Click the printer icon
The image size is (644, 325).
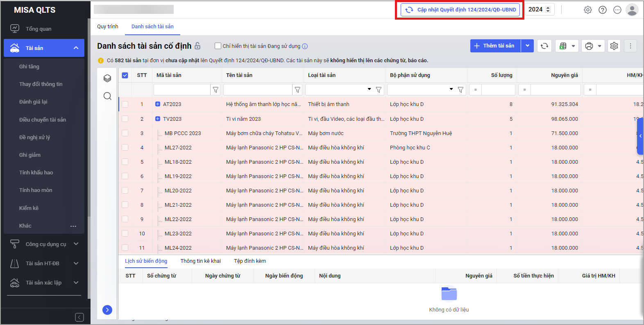tap(589, 46)
